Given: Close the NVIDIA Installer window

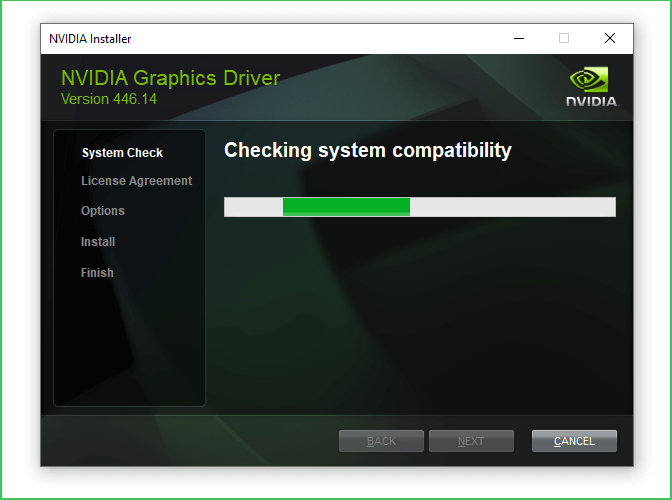Looking at the screenshot, I should click(609, 39).
